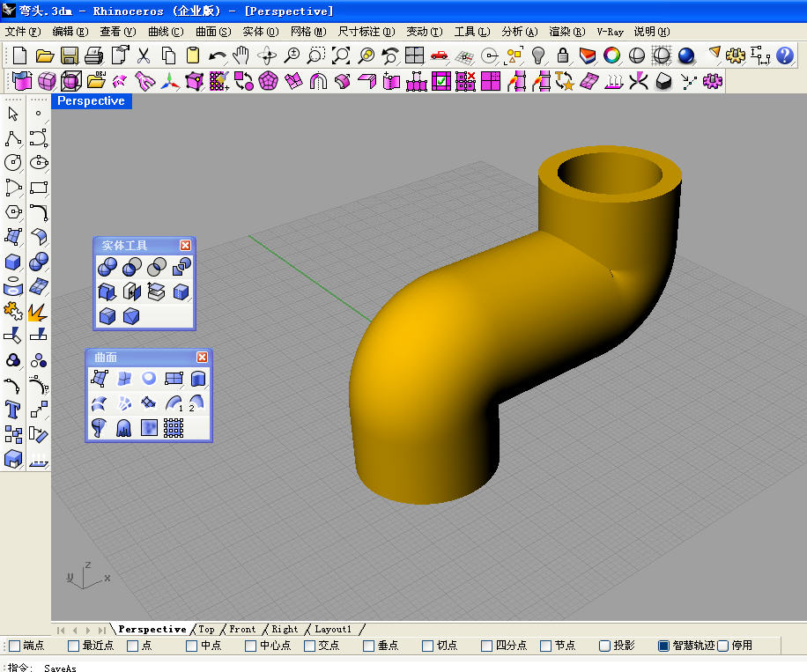Screen dimensions: 807x672
Task: Open Rhino options gear icon
Action: [x=736, y=55]
